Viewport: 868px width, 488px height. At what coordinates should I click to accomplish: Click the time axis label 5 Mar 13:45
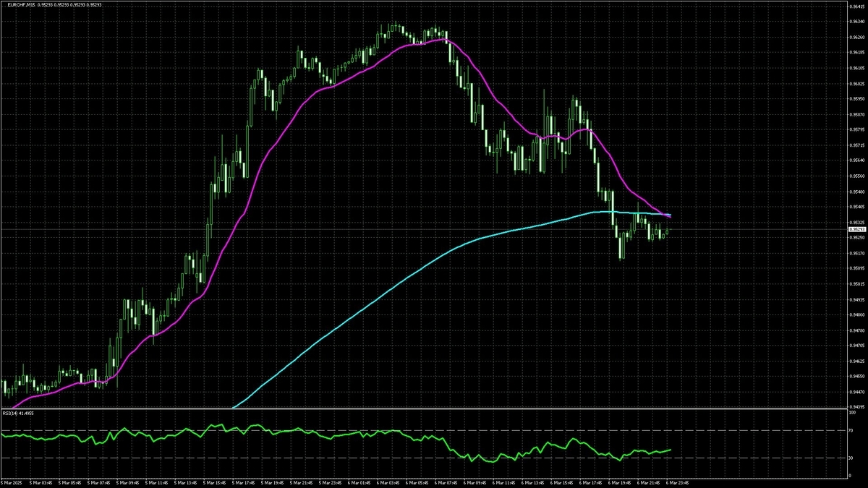184,481
